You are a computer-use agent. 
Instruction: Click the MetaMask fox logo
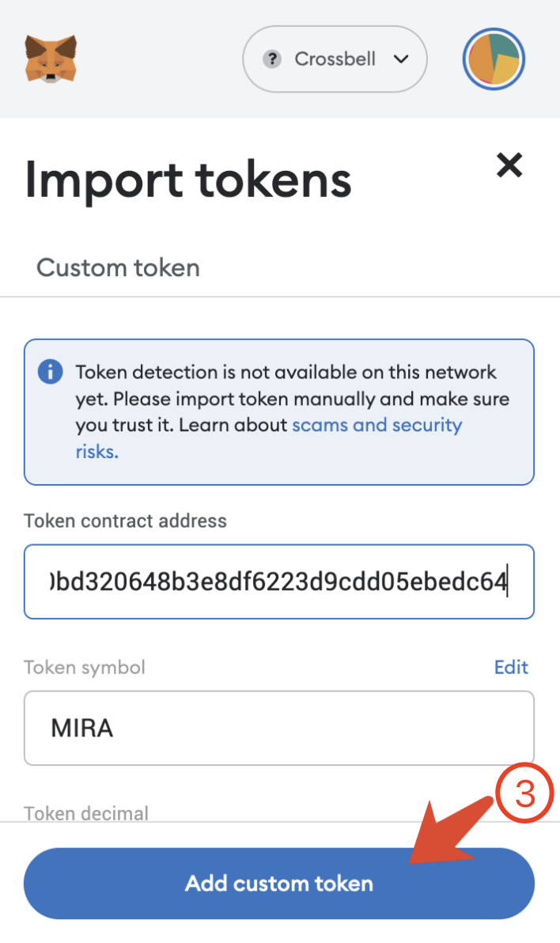(51, 59)
